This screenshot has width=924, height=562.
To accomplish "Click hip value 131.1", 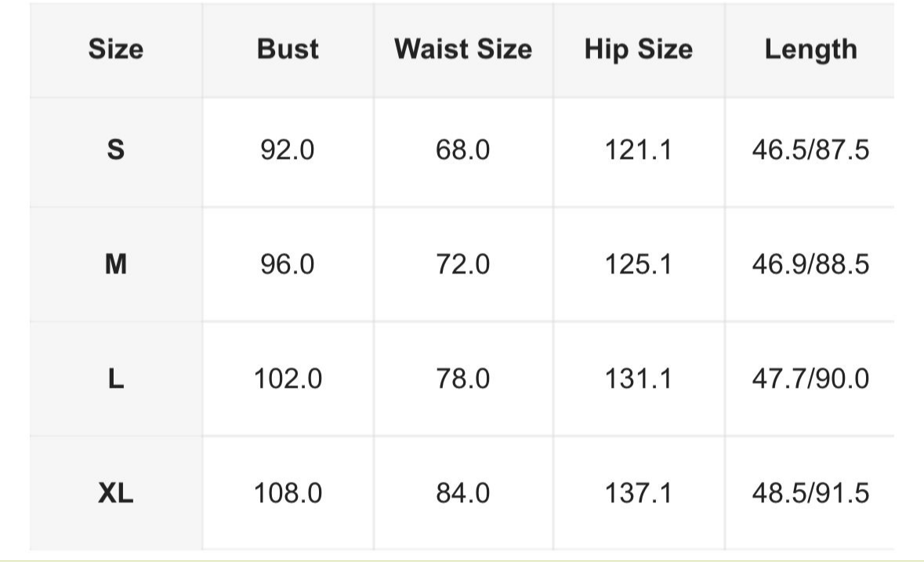I will point(639,379).
